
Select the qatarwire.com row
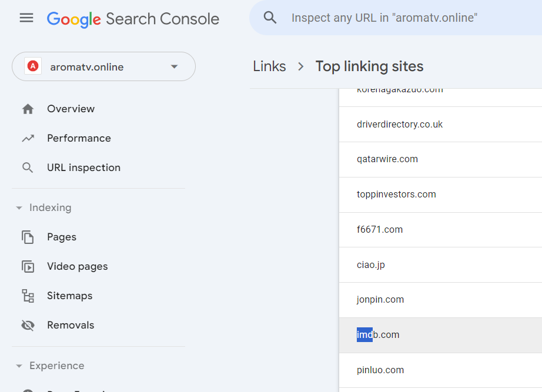click(x=440, y=159)
